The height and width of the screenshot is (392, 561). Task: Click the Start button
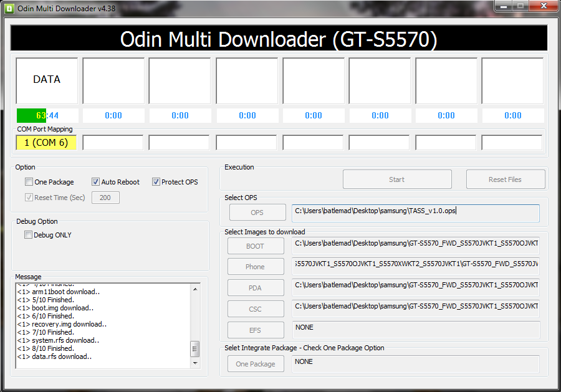(x=397, y=179)
